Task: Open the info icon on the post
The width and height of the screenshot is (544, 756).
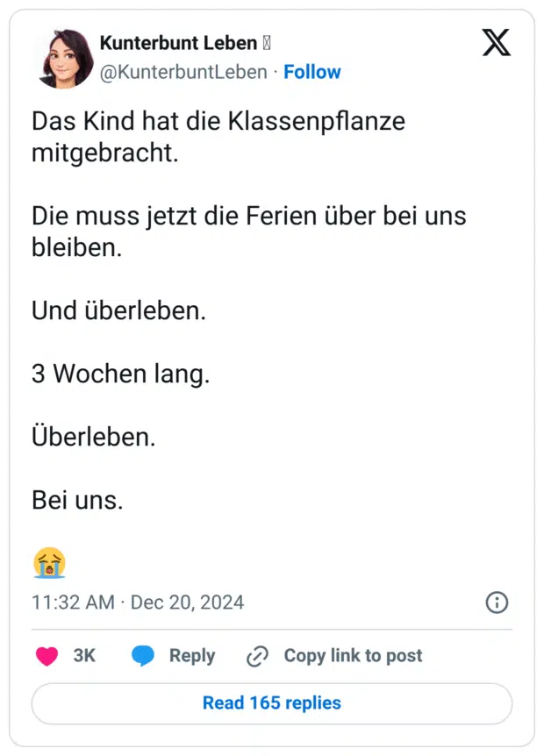Action: pyautogui.click(x=496, y=603)
